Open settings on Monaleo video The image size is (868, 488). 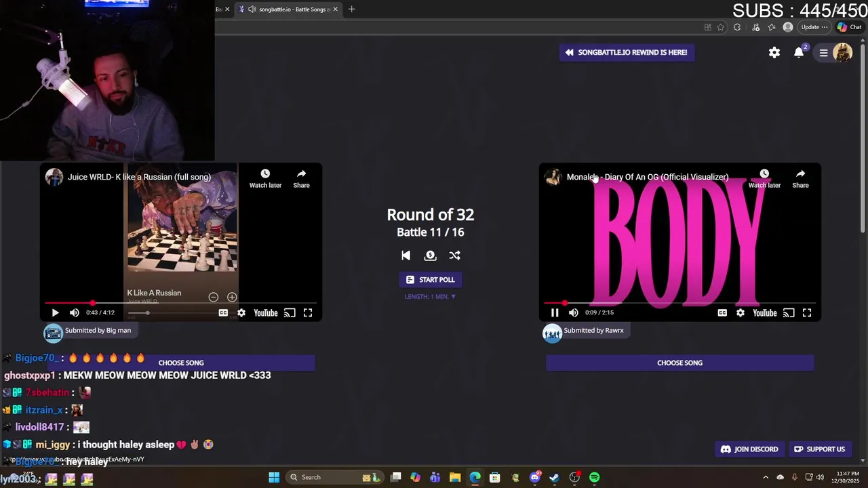pyautogui.click(x=741, y=312)
